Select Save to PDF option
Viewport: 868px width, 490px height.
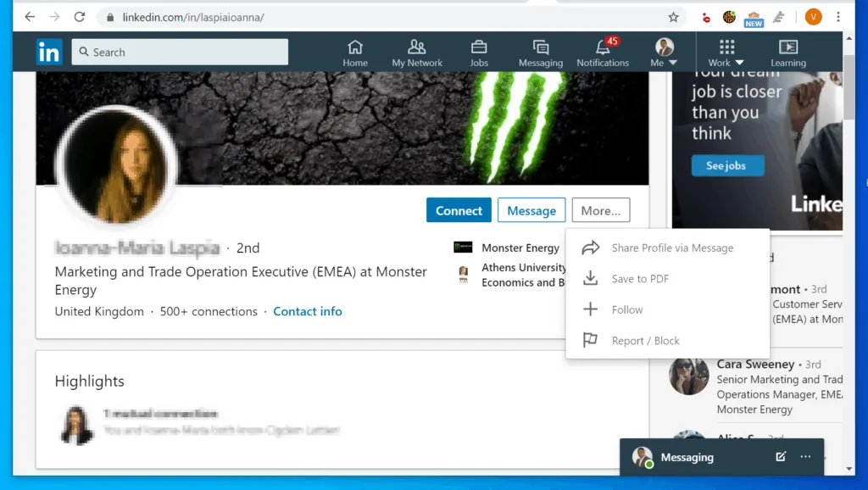(668, 279)
